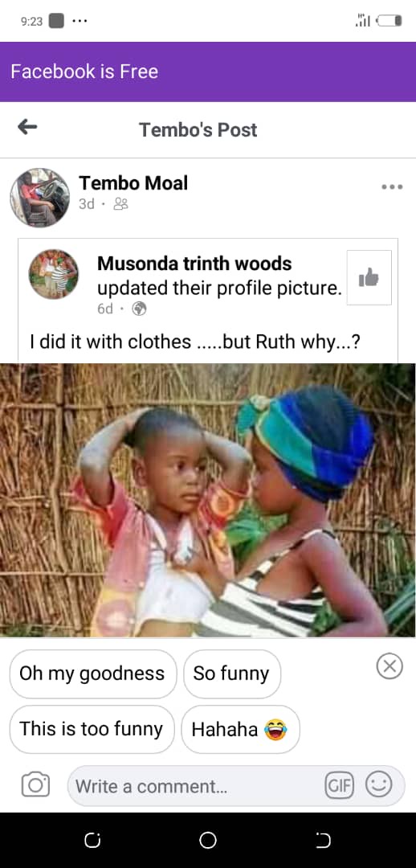
Task: Select the 'Oh my goodness' quick reply
Action: click(93, 674)
